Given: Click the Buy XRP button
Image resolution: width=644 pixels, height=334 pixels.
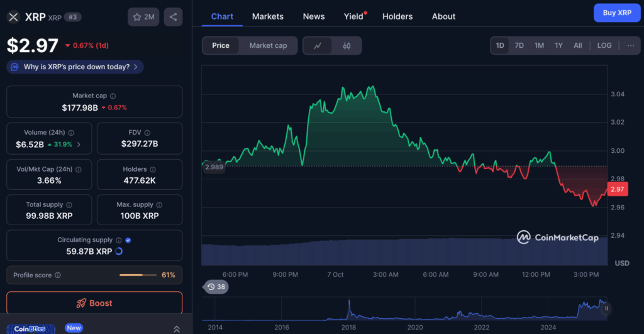Looking at the screenshot, I should (616, 13).
